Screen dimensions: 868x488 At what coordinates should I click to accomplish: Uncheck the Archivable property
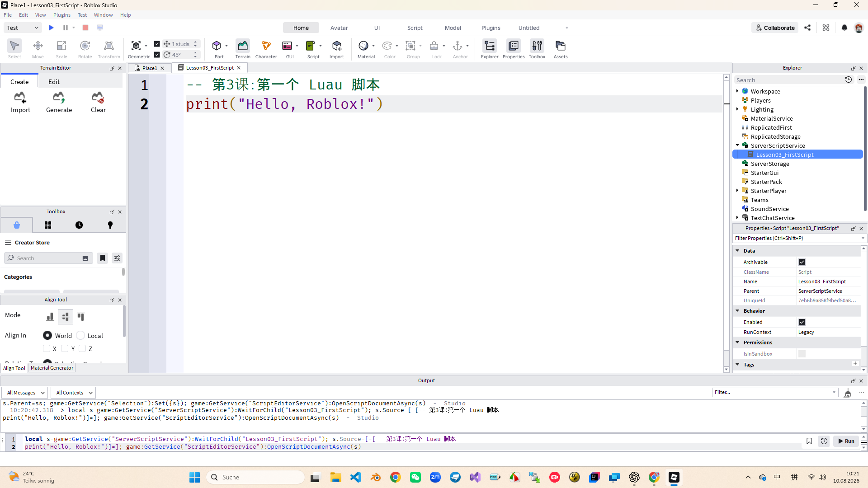pos(802,262)
